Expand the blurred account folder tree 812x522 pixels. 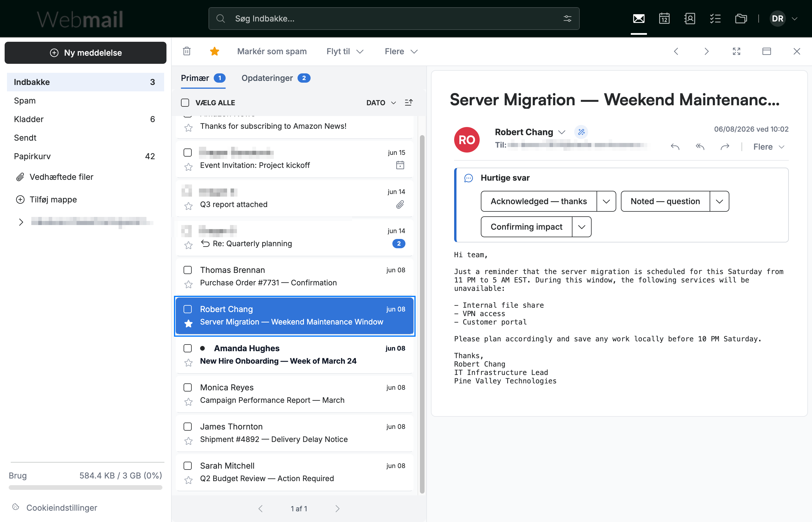(21, 222)
